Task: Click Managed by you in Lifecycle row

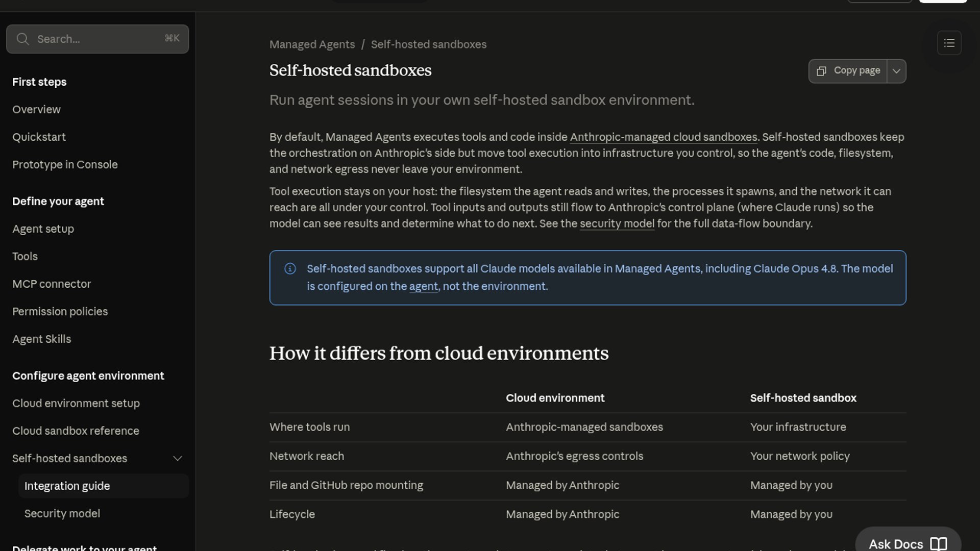Action: tap(791, 514)
